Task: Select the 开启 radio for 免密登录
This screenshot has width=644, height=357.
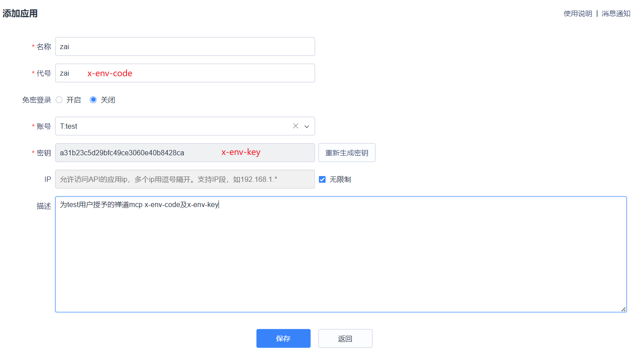Action: coord(59,100)
